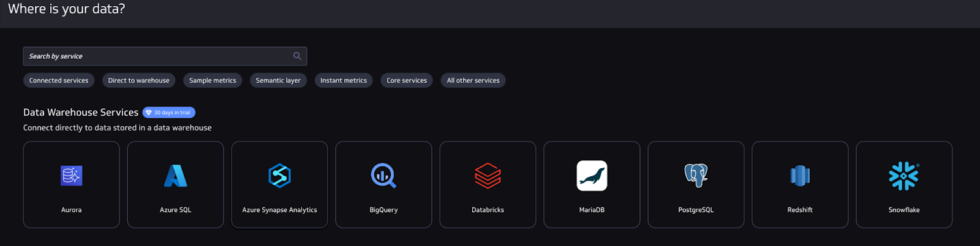Show Instant metrics services
This screenshot has width=980, height=246.
tap(344, 80)
